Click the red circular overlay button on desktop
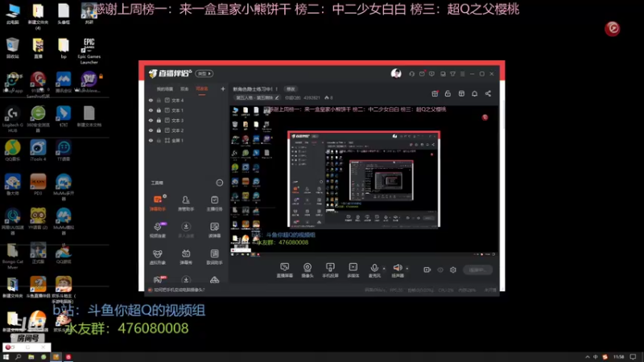 [x=612, y=28]
